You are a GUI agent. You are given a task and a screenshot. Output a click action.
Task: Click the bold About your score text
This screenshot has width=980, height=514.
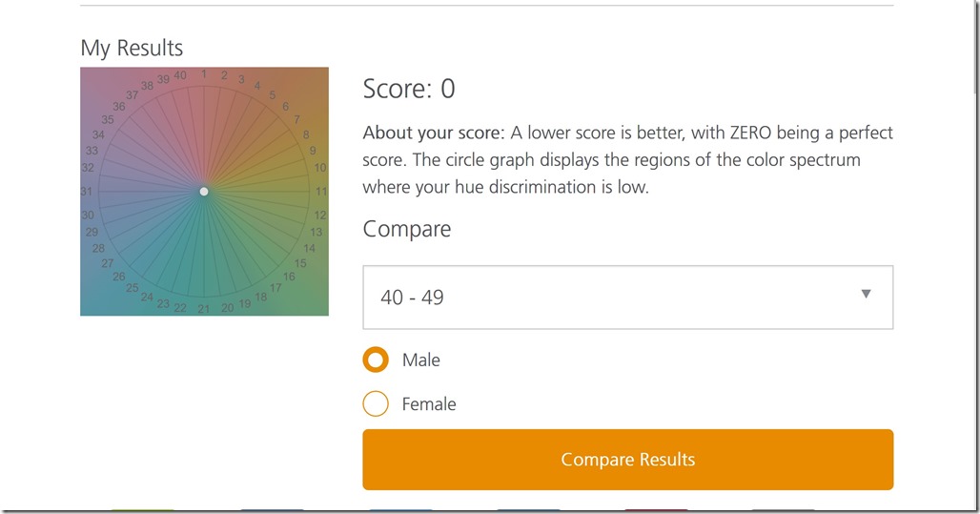(434, 133)
